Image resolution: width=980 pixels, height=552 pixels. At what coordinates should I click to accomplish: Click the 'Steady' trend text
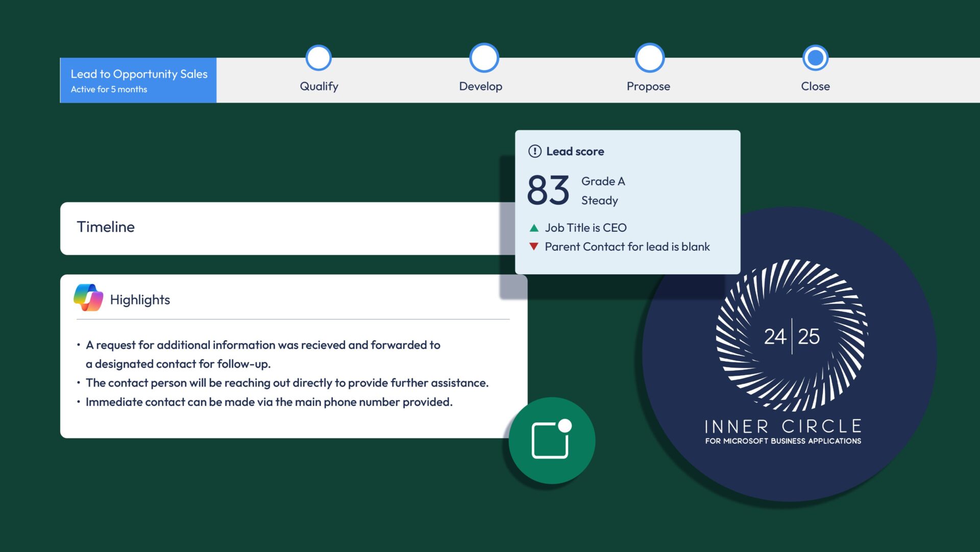click(599, 201)
